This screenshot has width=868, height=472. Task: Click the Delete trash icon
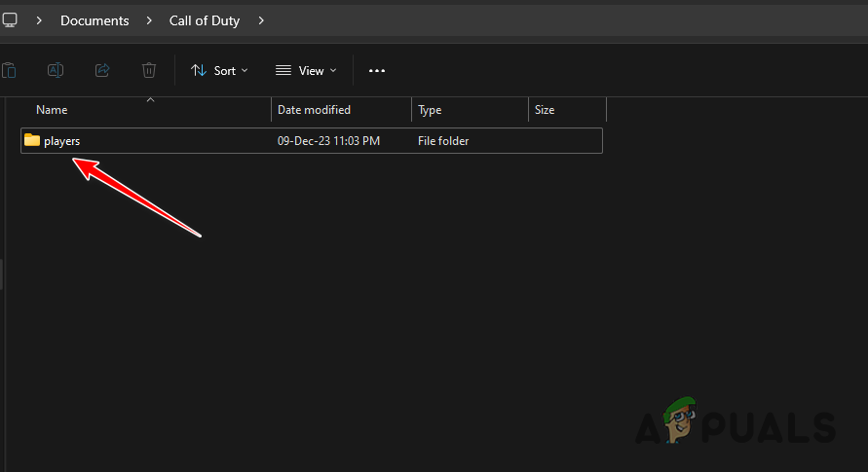tap(149, 70)
